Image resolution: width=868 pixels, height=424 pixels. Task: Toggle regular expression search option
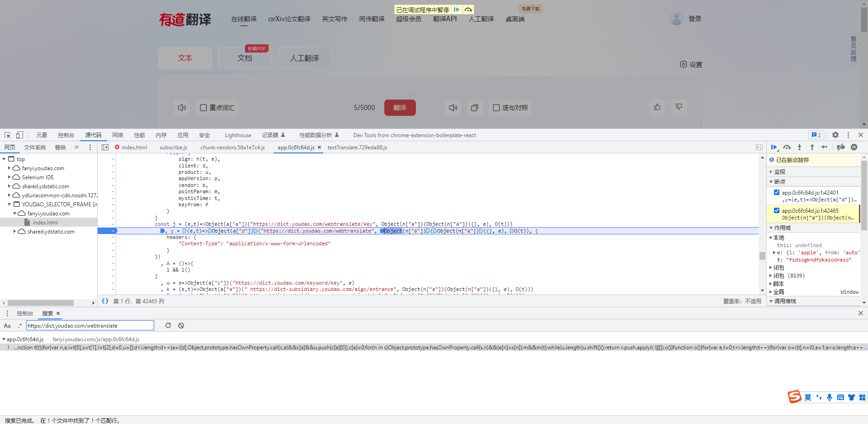tap(19, 325)
